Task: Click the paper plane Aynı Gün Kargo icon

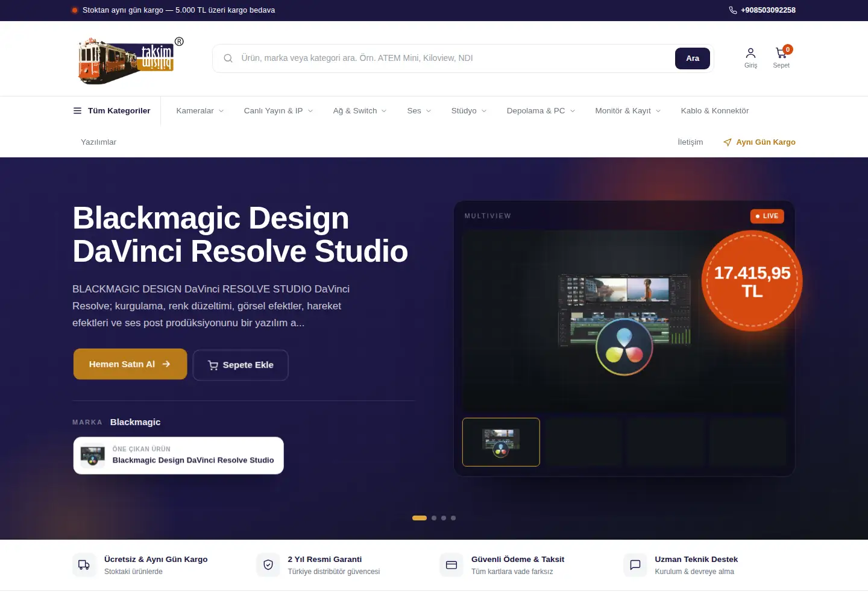Action: (728, 142)
